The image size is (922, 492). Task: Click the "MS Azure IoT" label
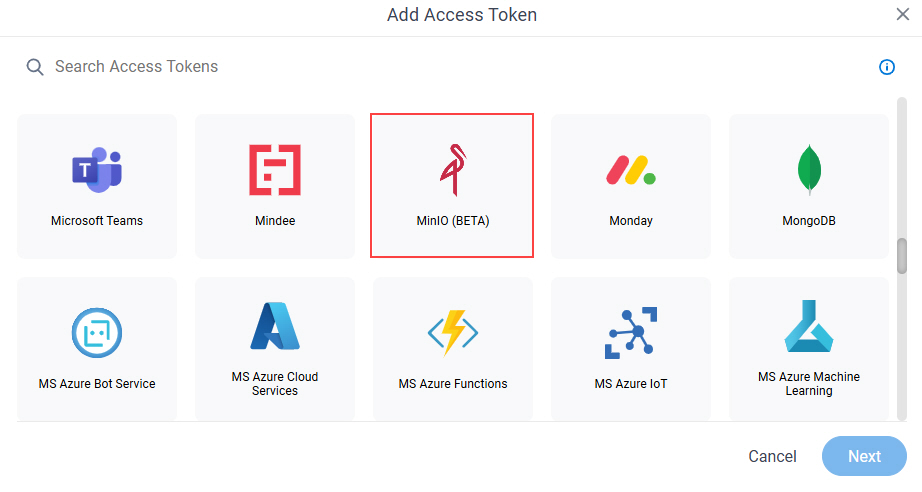(x=631, y=384)
